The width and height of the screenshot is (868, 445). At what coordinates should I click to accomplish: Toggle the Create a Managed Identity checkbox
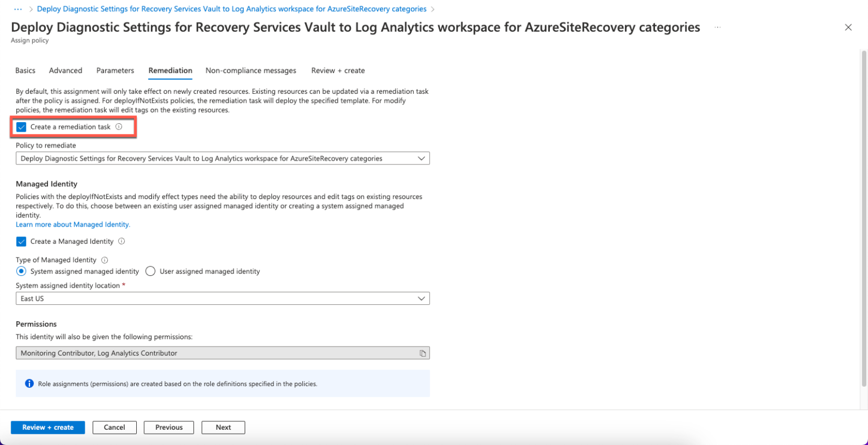point(21,241)
